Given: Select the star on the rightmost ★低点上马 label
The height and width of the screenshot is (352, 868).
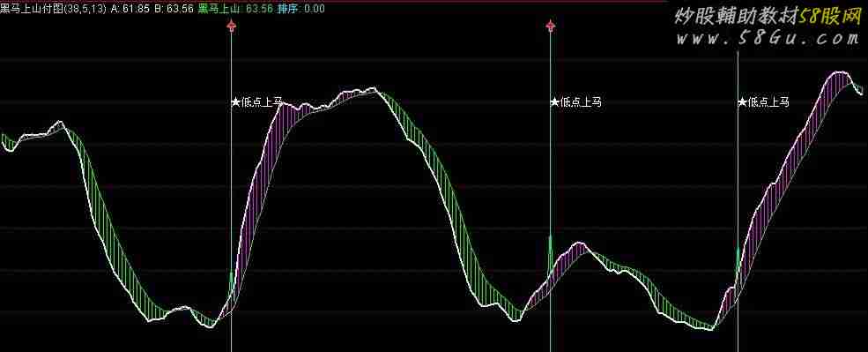Looking at the screenshot, I should click(x=743, y=102).
